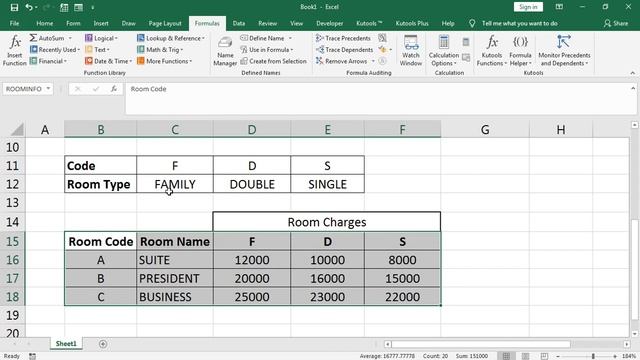Click the Undo icon
The height and width of the screenshot is (360, 640).
pos(29,7)
